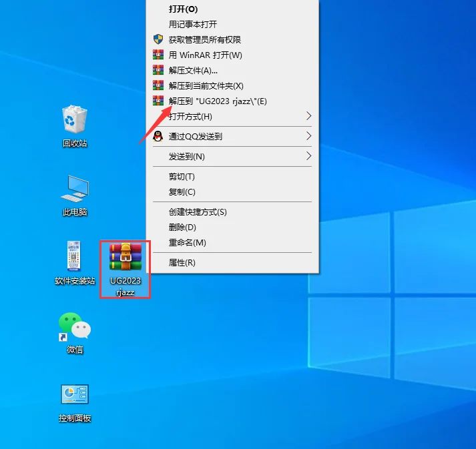Choose 创建快捷方式(S) menu entry
The image size is (476, 449).
point(232,211)
